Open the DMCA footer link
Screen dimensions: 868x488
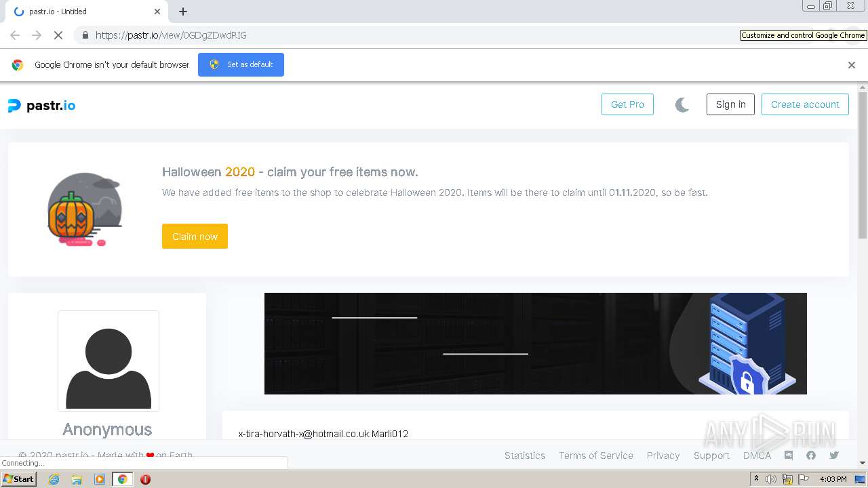click(x=757, y=455)
